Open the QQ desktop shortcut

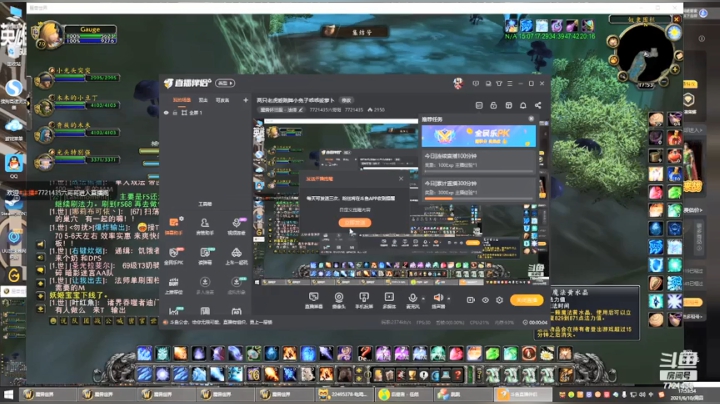tap(14, 165)
